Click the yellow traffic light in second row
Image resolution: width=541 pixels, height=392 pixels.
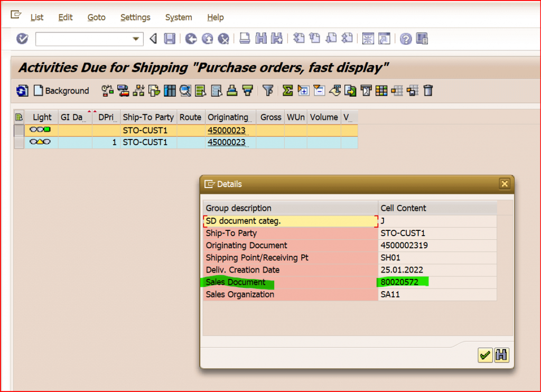40,142
